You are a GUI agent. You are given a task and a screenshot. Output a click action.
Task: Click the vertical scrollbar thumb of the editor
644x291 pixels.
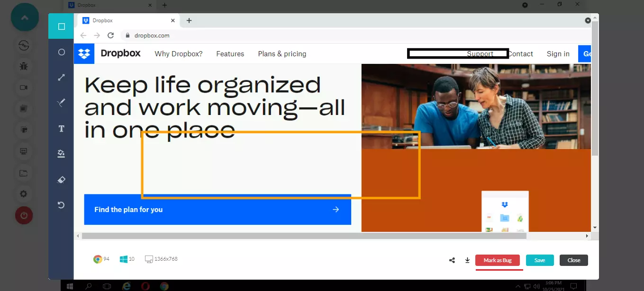(x=595, y=90)
